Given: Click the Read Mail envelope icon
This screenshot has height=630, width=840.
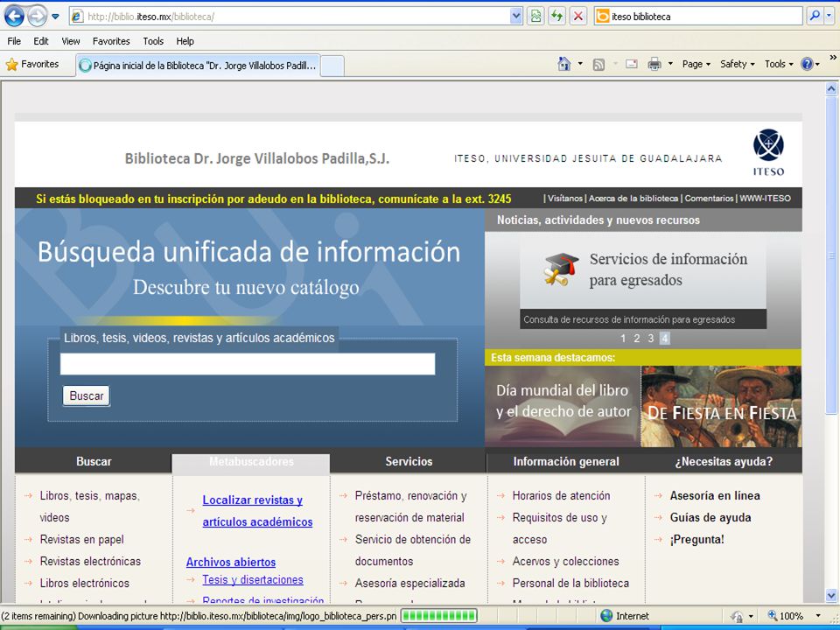Looking at the screenshot, I should click(x=632, y=64).
